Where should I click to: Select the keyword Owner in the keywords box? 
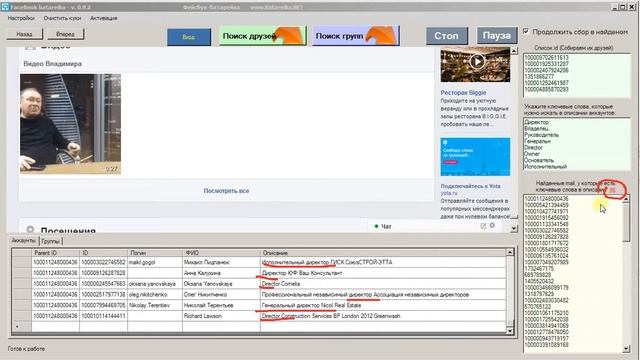[532, 154]
